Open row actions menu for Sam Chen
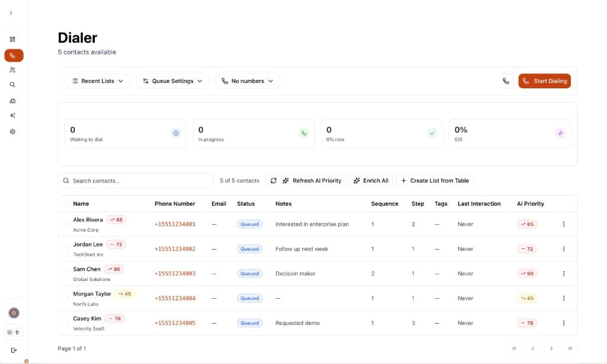The image size is (607, 364). [564, 273]
